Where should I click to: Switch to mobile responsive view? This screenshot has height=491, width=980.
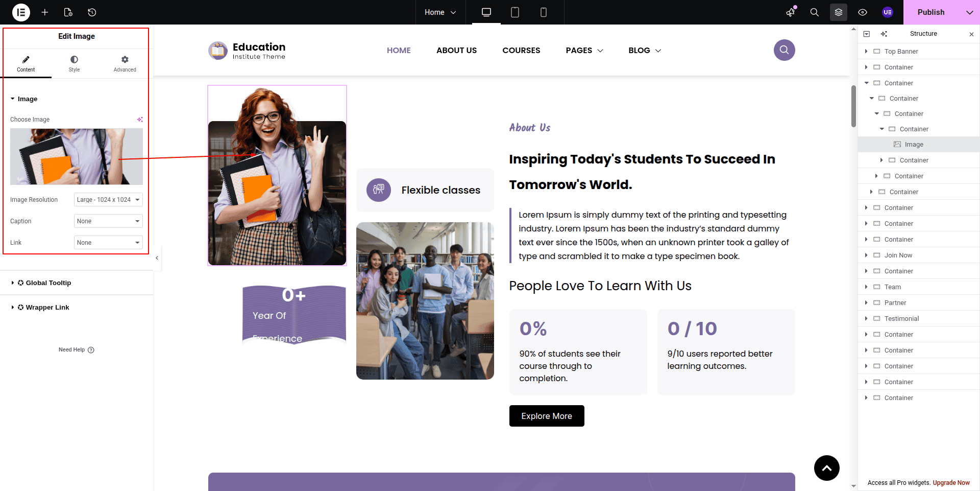click(544, 12)
